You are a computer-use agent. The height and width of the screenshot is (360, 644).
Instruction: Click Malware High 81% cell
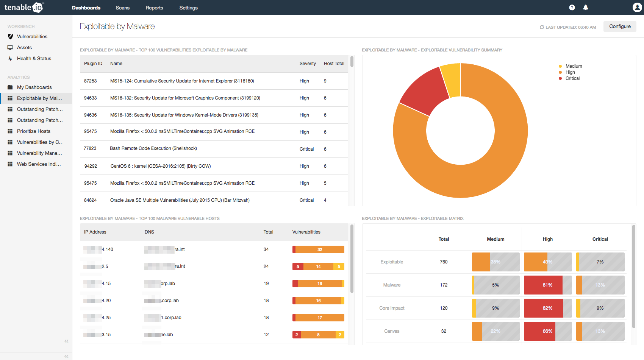point(547,285)
